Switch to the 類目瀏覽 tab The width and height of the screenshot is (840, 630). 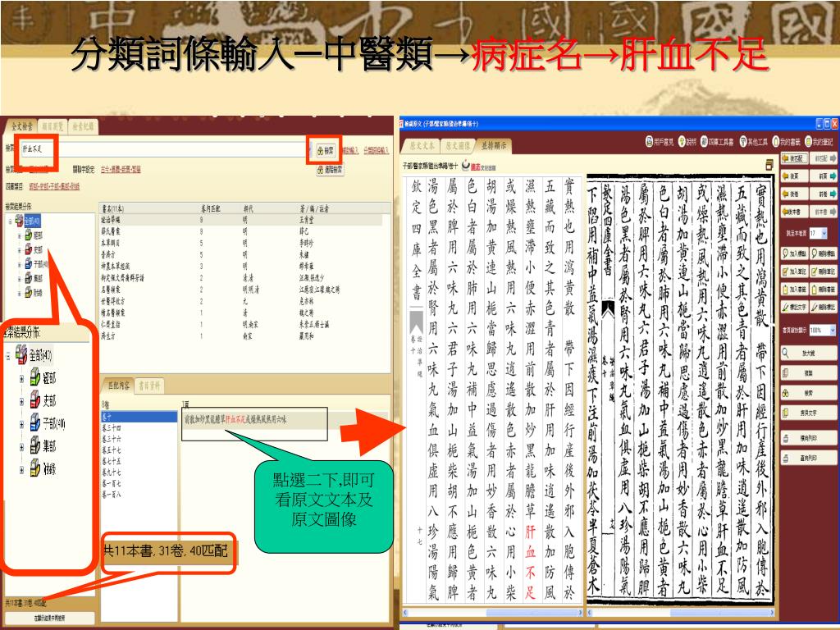point(52,126)
